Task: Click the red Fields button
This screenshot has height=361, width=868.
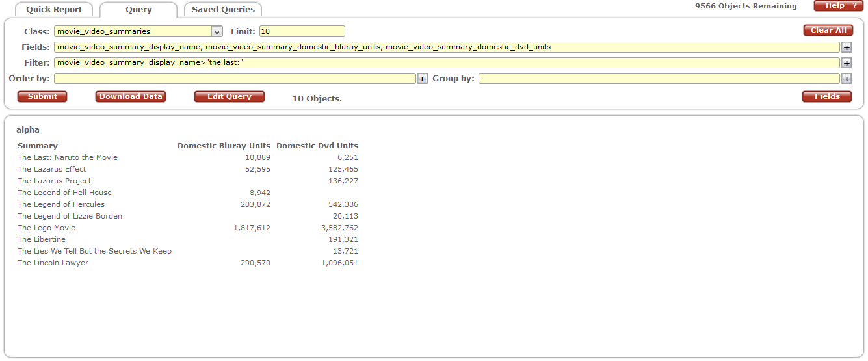Action: pos(827,96)
